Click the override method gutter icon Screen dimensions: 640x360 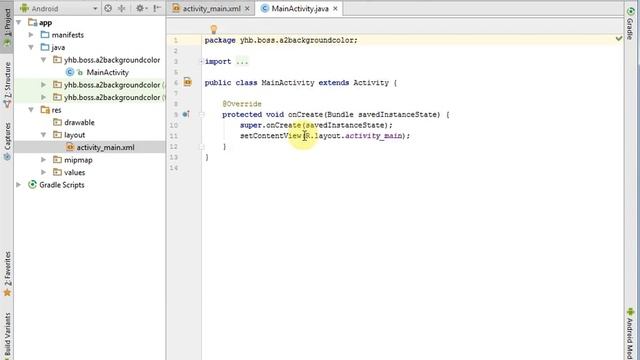coord(186,114)
